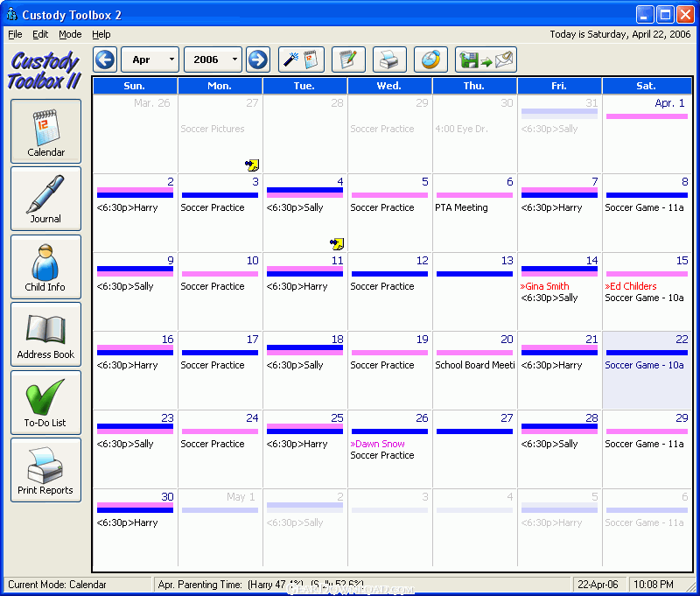Open the Child Info section

[46, 267]
